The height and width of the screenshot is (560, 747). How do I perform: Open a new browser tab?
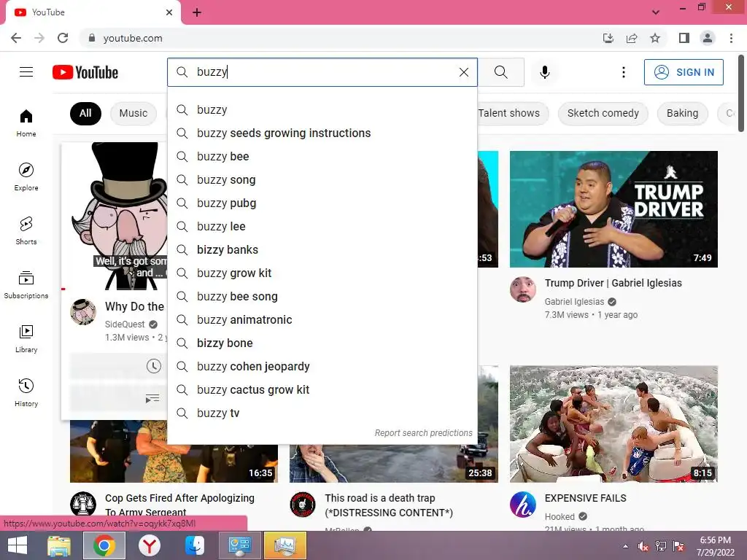197,12
